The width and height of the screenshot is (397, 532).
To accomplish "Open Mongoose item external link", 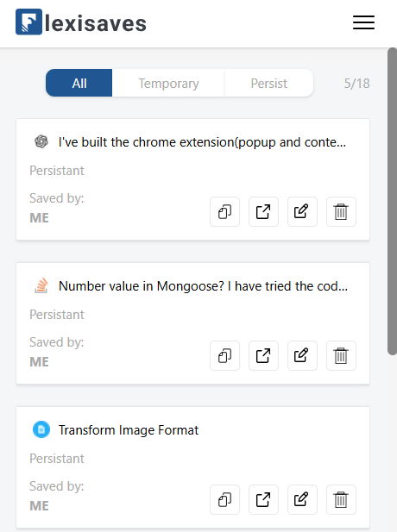I will pos(263,355).
